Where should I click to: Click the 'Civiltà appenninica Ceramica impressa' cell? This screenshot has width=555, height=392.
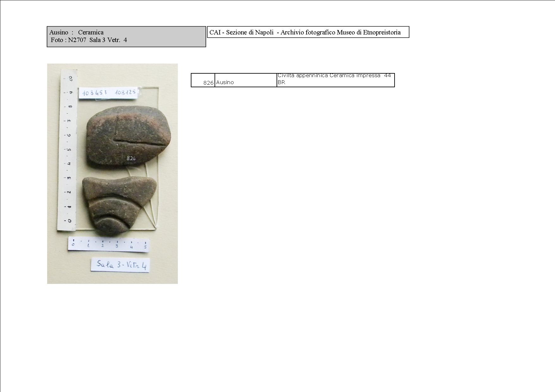click(x=336, y=80)
